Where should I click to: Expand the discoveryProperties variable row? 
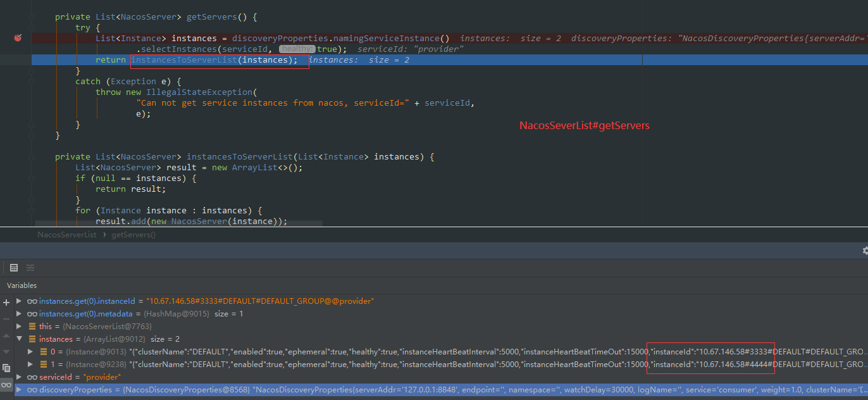tap(19, 390)
